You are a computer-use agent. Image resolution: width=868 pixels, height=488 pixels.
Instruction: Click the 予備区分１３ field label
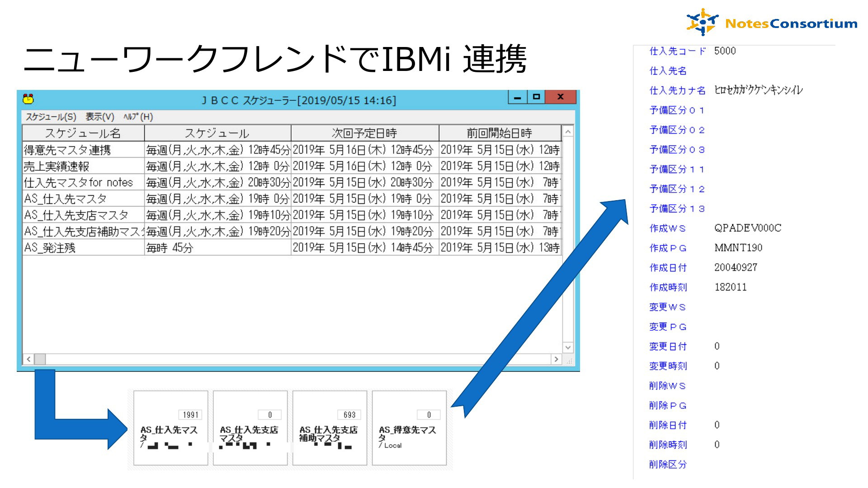677,209
